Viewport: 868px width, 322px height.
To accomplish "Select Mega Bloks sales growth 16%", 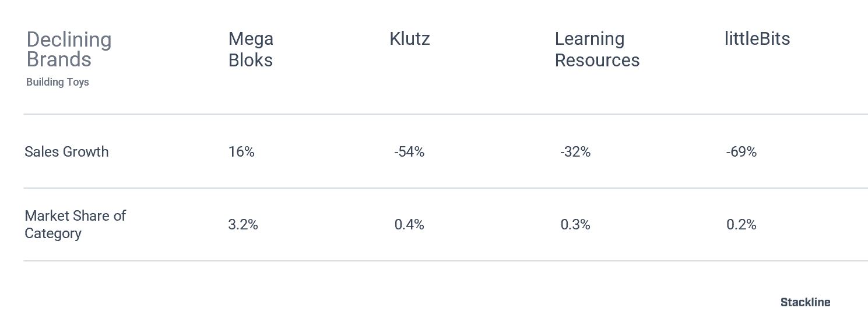I will click(241, 152).
